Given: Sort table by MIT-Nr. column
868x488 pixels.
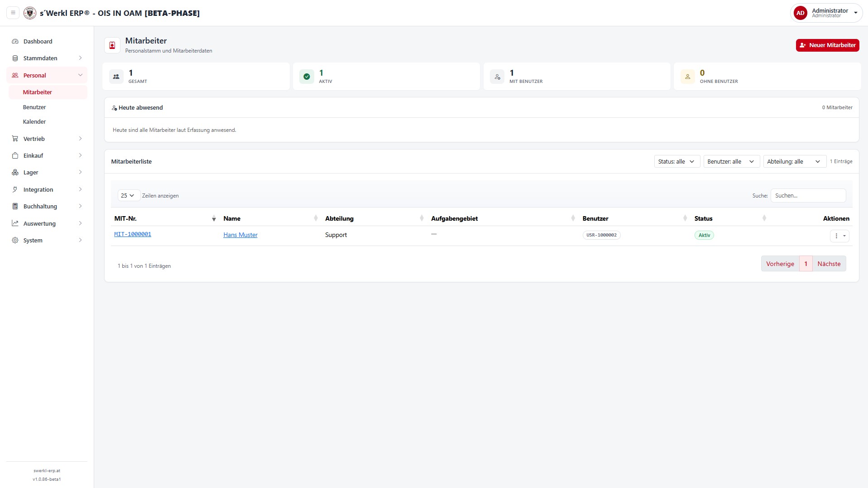Looking at the screenshot, I should click(165, 218).
